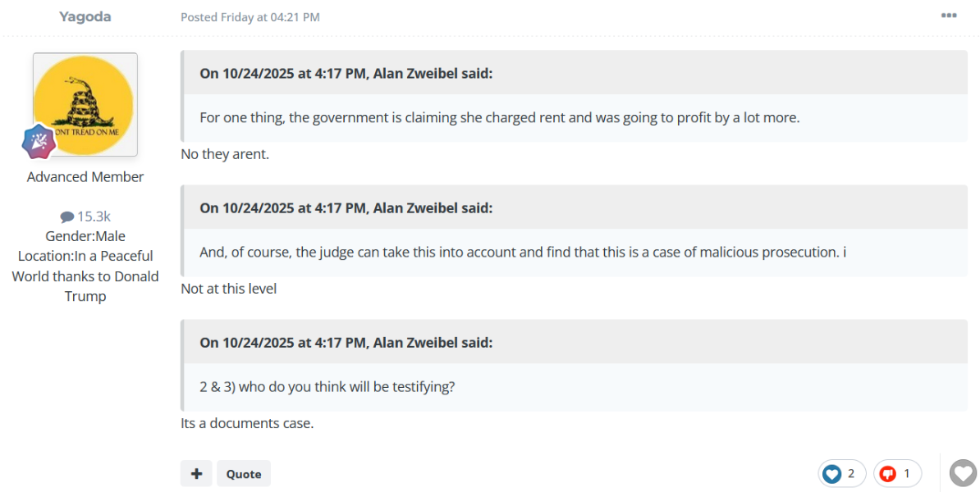The width and height of the screenshot is (980, 492).
Task: Click quoted text about malicious prosecution
Action: click(x=522, y=252)
